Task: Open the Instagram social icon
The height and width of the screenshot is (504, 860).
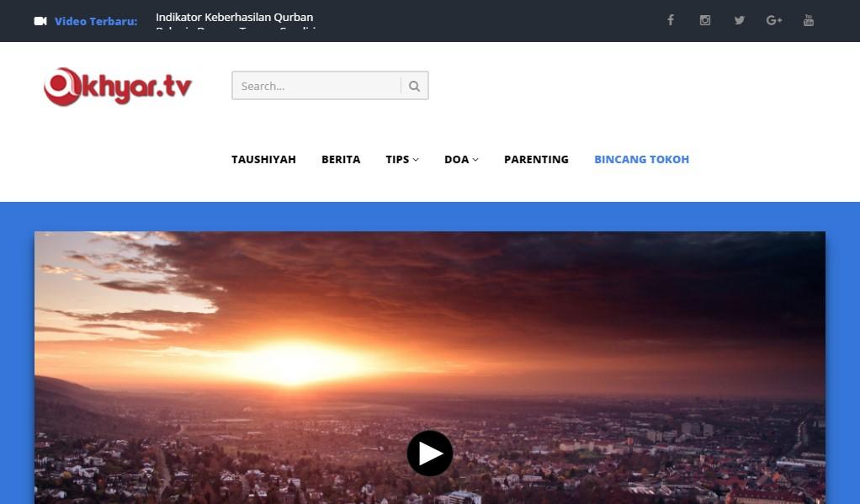Action: pyautogui.click(x=705, y=20)
